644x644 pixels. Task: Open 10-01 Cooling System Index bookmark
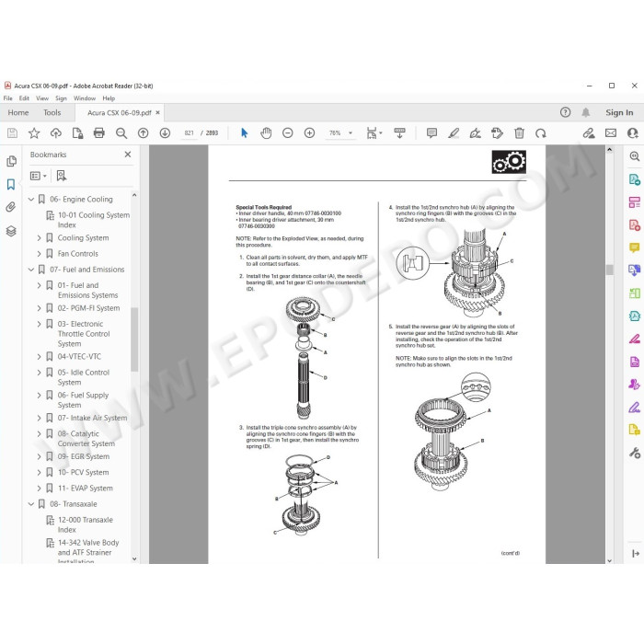pos(94,220)
